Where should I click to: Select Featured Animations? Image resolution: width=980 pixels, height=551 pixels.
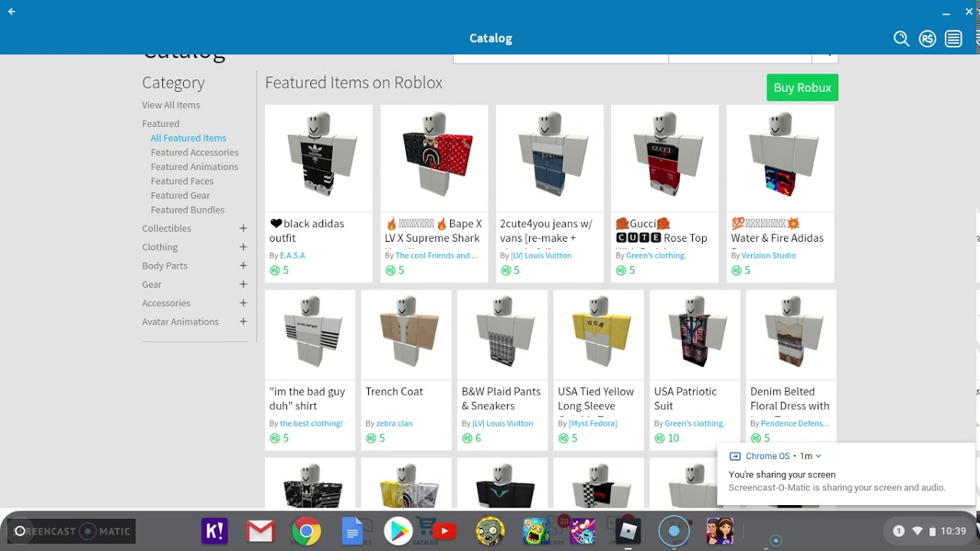point(194,167)
